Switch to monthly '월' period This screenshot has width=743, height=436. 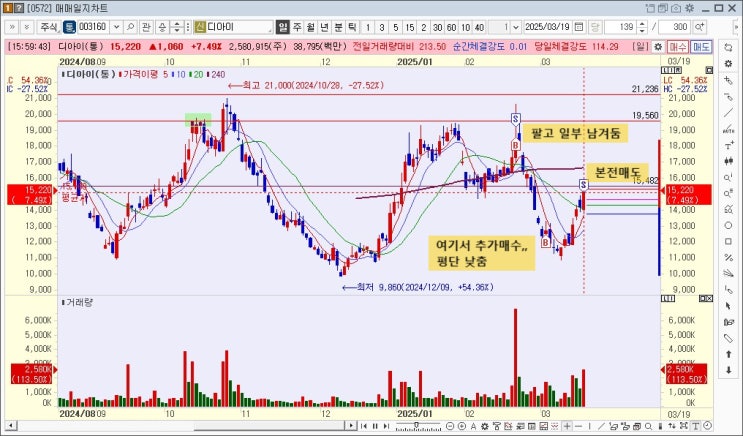(310, 27)
